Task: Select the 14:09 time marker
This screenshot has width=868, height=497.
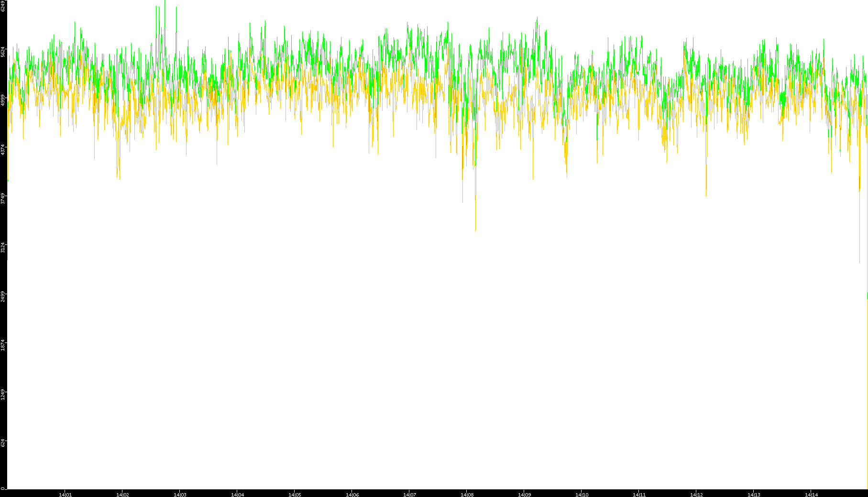Action: pos(524,495)
